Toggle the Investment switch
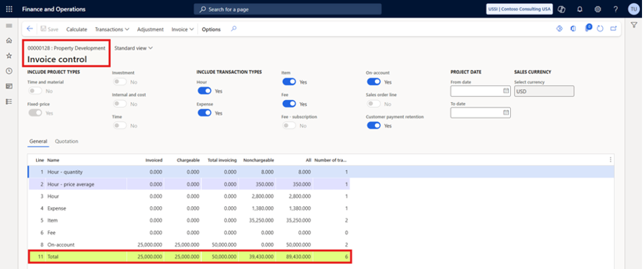 [x=120, y=82]
